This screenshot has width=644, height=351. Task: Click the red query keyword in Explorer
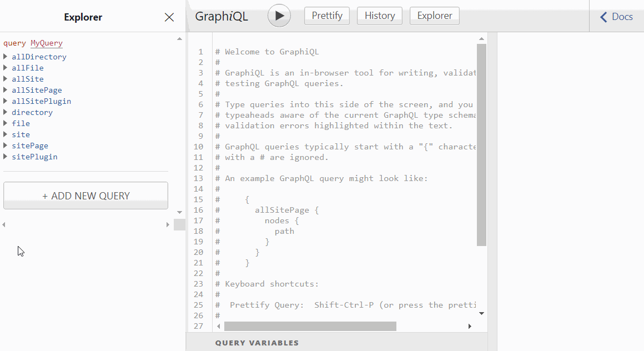tap(14, 43)
